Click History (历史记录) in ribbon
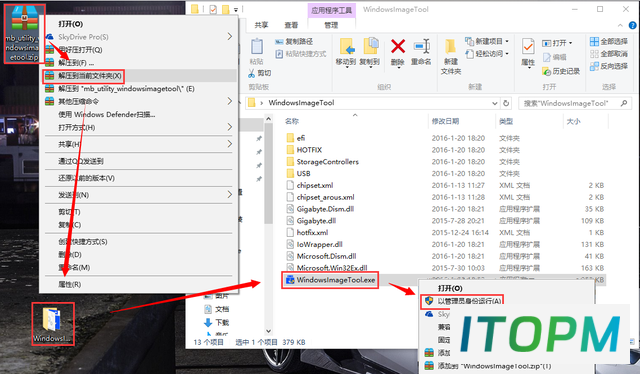The image size is (640, 374). 561,71
